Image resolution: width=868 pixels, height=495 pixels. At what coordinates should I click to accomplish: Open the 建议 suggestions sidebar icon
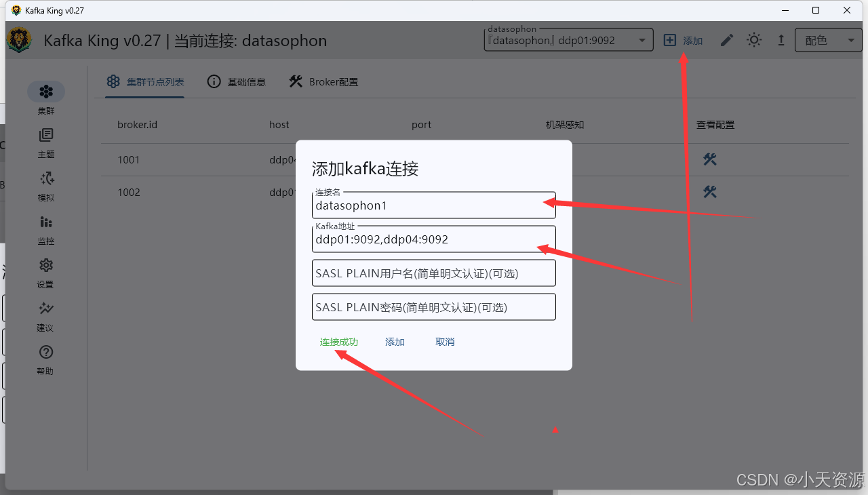coord(46,309)
